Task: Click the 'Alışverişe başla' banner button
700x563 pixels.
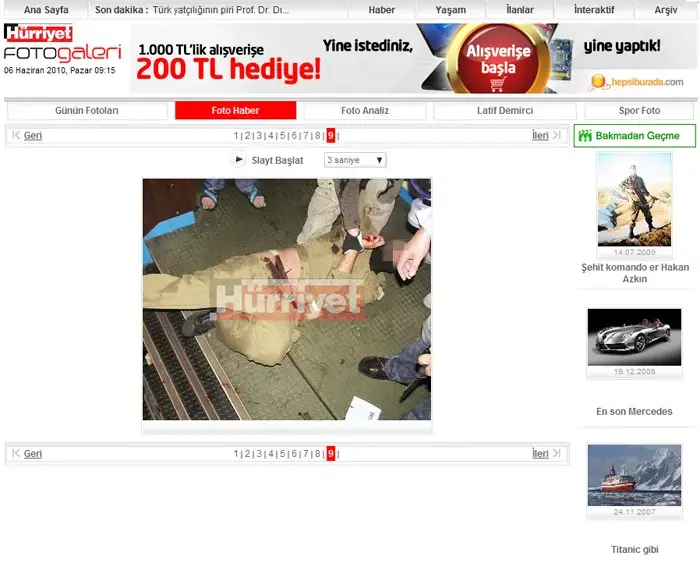Action: [498, 59]
